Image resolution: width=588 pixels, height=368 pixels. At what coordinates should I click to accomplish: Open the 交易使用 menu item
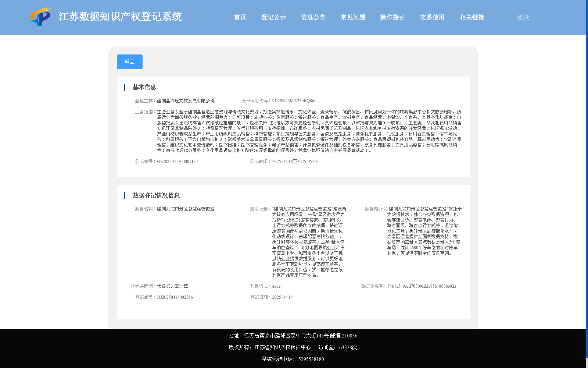432,17
